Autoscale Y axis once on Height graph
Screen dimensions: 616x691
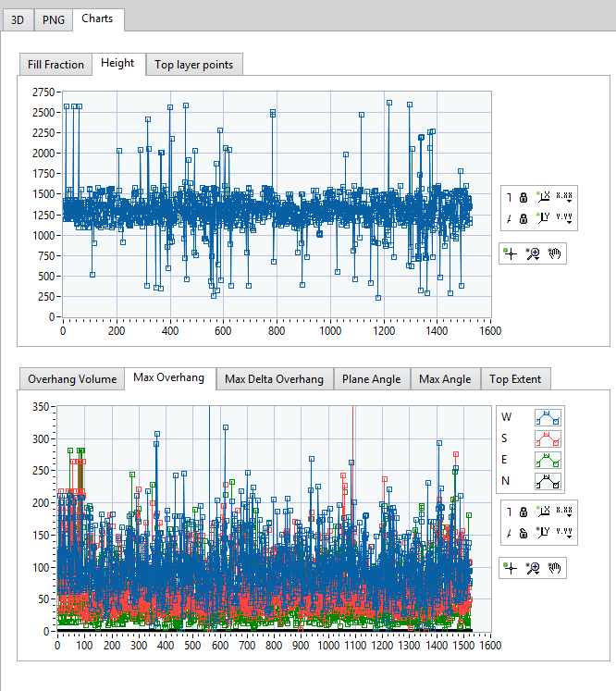click(543, 218)
